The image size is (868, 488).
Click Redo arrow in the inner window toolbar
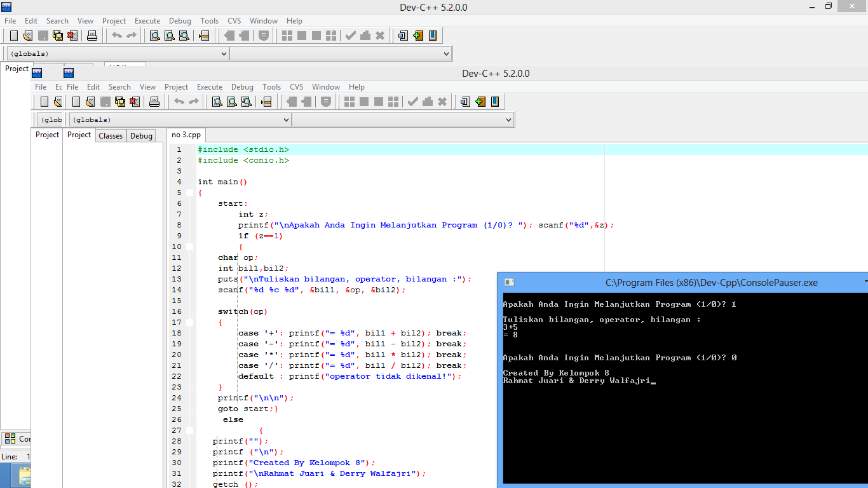coord(194,102)
